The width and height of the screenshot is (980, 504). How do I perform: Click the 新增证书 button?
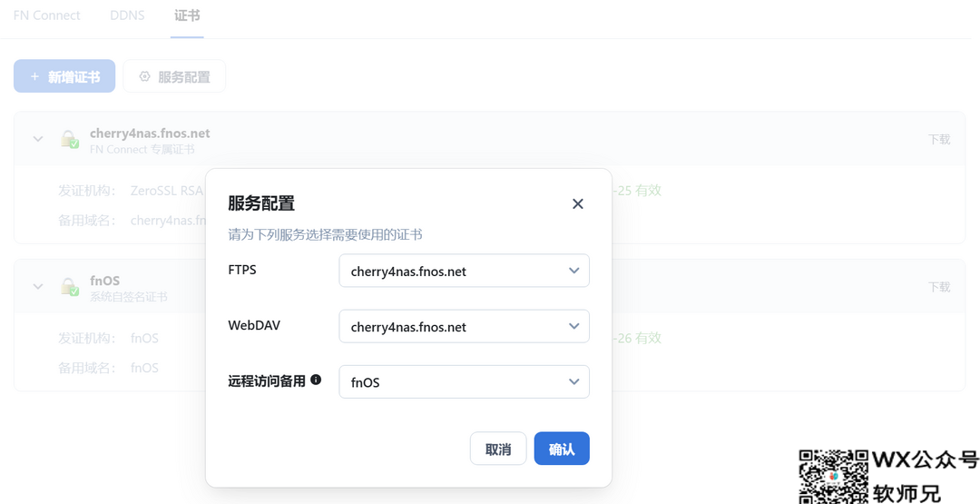(x=64, y=76)
